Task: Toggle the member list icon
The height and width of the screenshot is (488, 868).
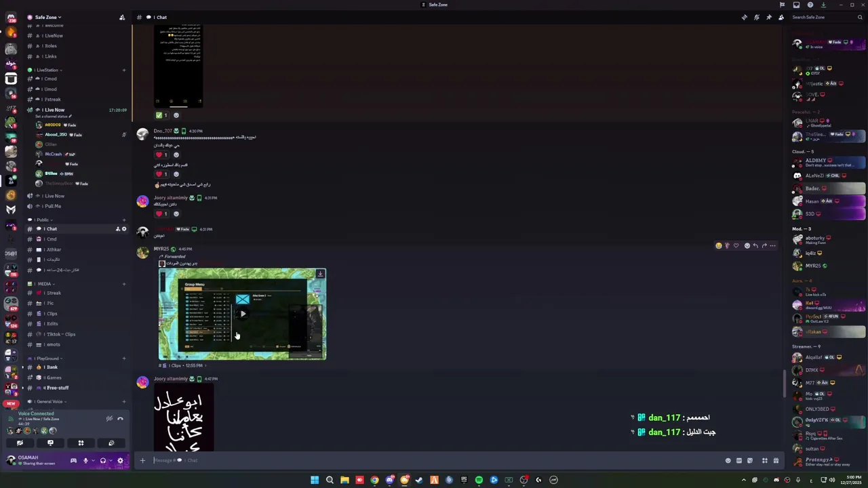Action: 781,17
